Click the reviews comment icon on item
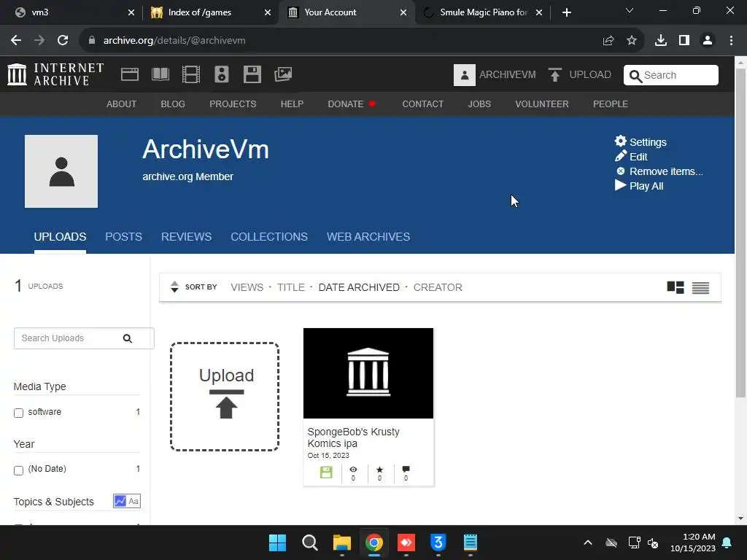The image size is (747, 560). click(x=406, y=470)
